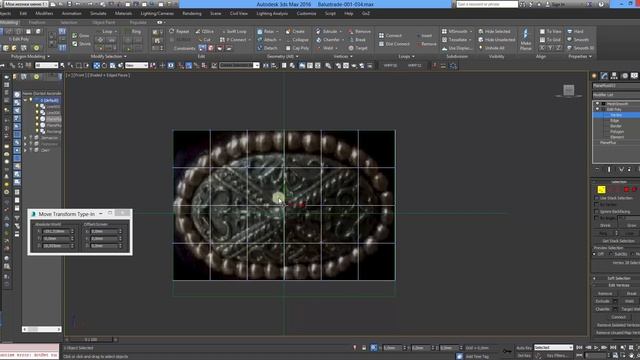The width and height of the screenshot is (640, 360).
Task: Toggle the X align axis button
Action: [x=542, y=48]
